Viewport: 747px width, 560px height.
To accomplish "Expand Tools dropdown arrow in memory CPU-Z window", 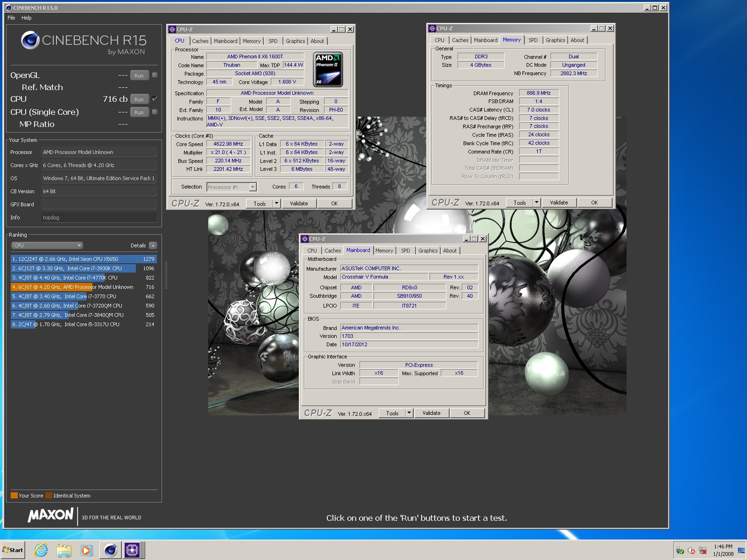I will pyautogui.click(x=536, y=203).
